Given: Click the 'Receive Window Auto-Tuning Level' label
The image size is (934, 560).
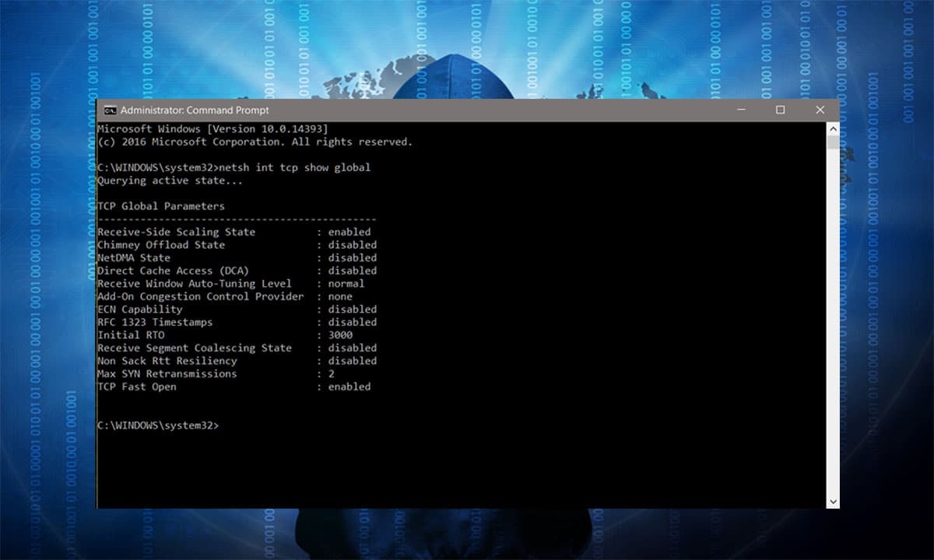Looking at the screenshot, I should [x=195, y=283].
